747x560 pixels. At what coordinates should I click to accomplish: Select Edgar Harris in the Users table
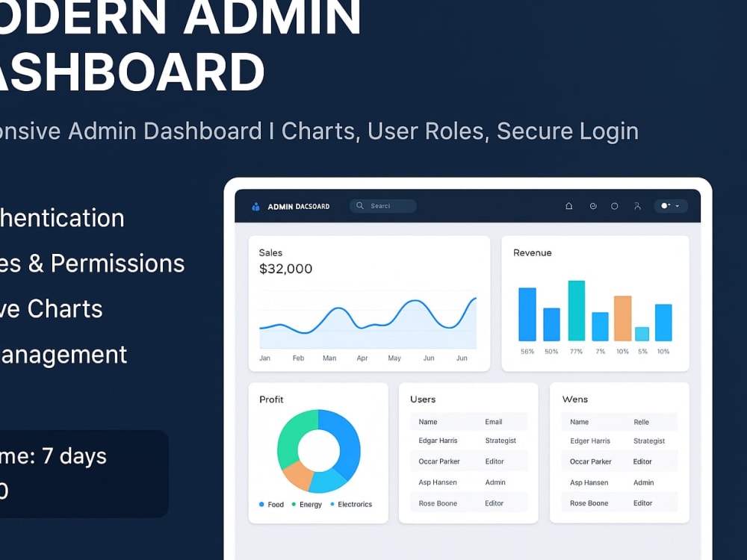click(x=438, y=441)
